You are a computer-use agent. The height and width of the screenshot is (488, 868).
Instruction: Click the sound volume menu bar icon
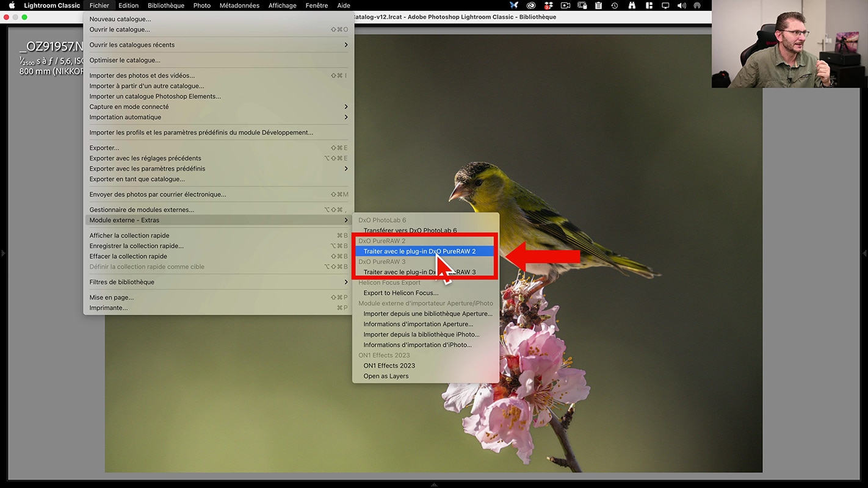681,5
